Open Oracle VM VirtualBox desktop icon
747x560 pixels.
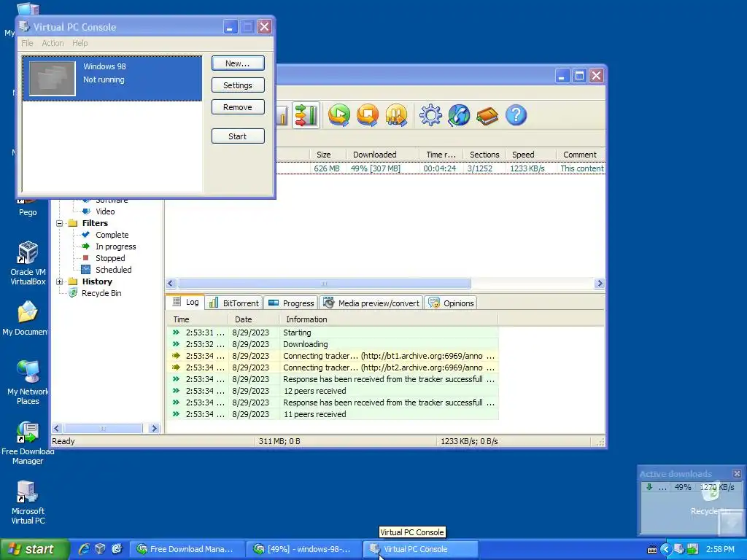point(28,263)
